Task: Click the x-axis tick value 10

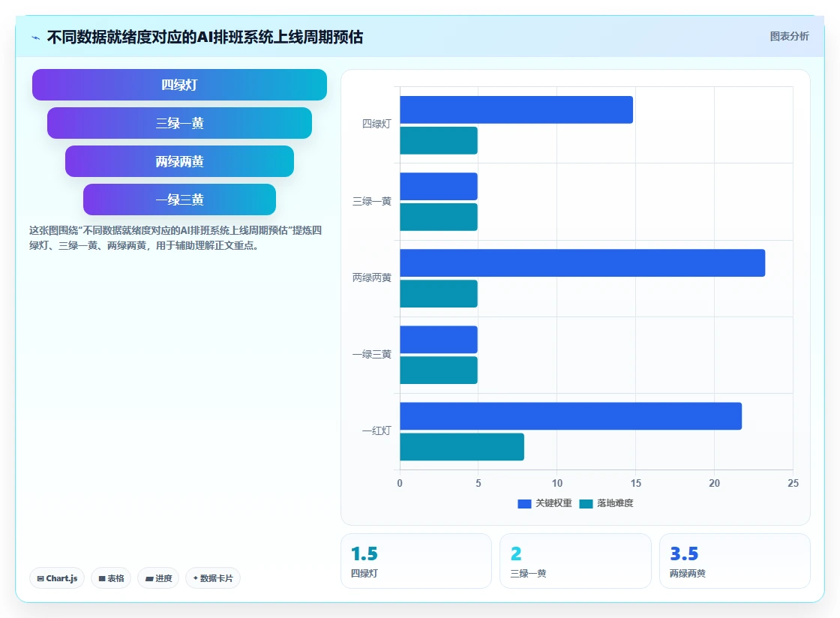Action: (x=557, y=483)
